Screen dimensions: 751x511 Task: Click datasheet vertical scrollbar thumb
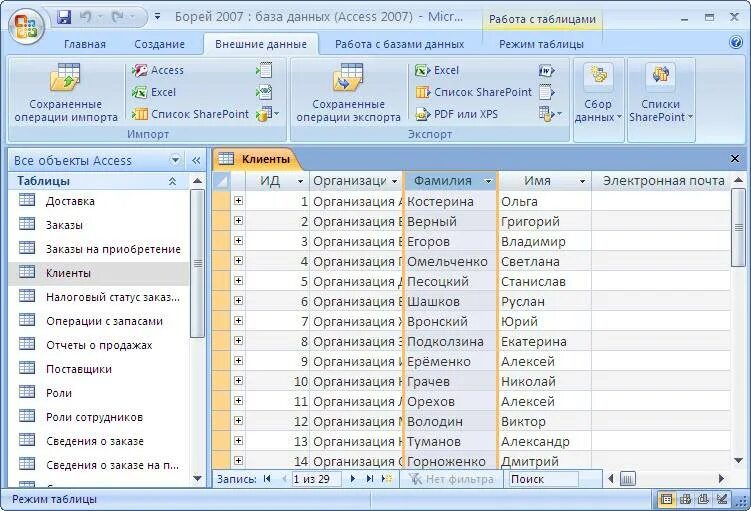coord(739,228)
